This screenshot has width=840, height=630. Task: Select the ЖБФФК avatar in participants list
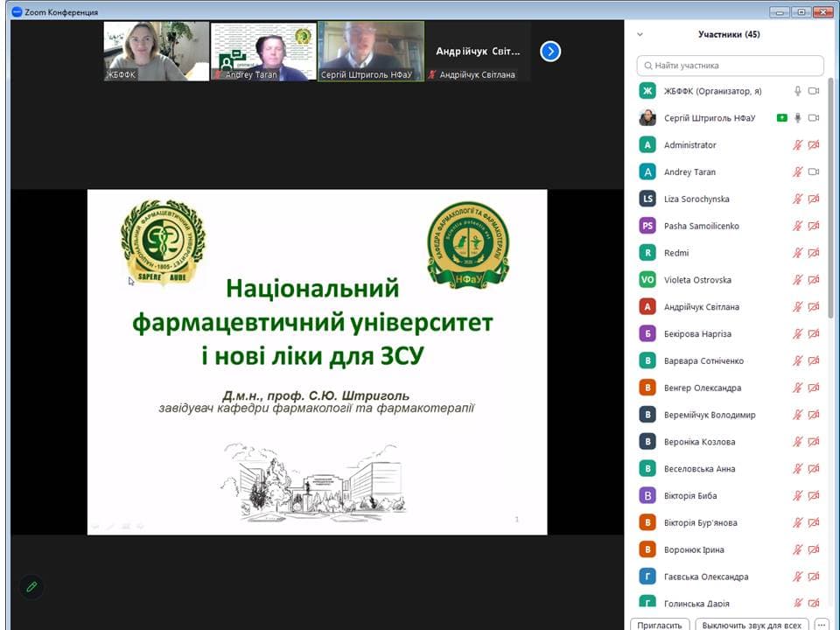point(647,90)
